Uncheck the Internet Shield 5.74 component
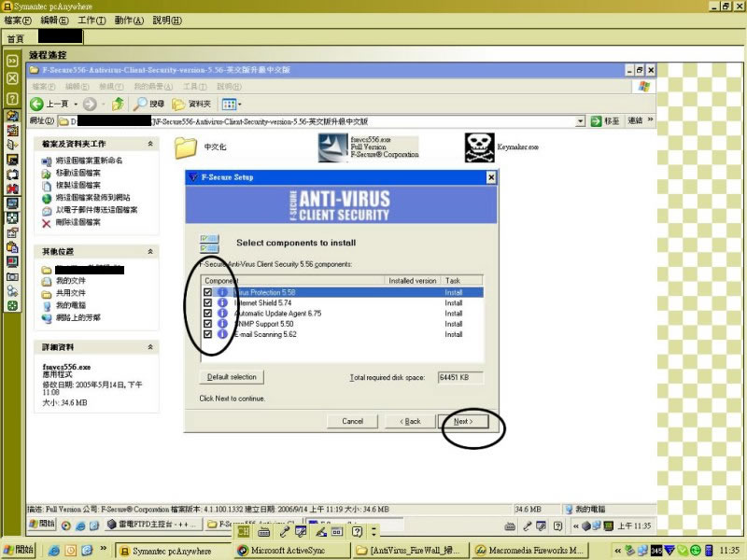This screenshot has width=747, height=560. [207, 302]
